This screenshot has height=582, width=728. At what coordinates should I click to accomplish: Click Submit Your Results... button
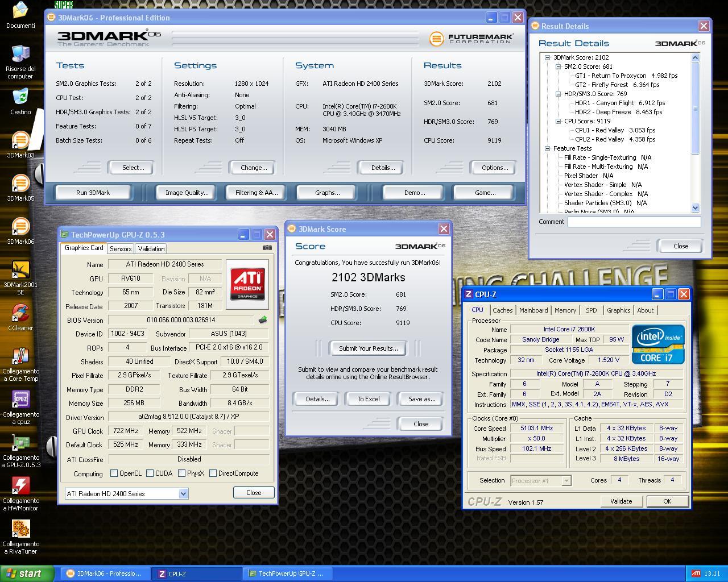368,348
